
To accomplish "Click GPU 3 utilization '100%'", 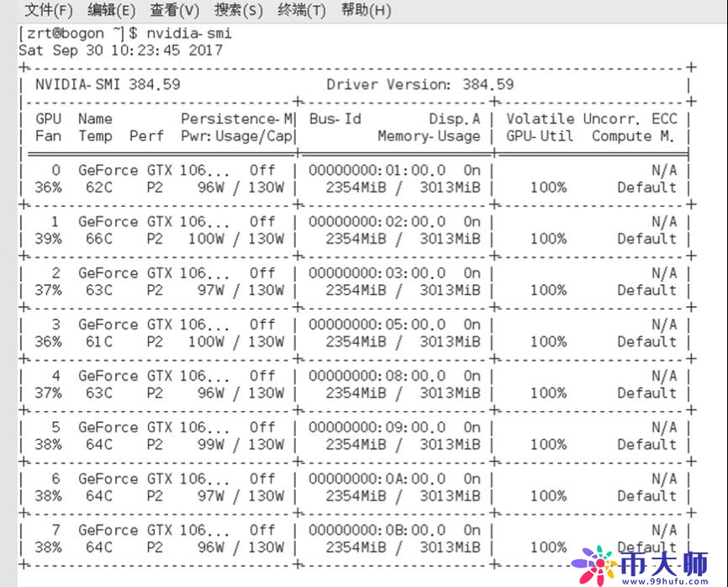I will click(548, 341).
